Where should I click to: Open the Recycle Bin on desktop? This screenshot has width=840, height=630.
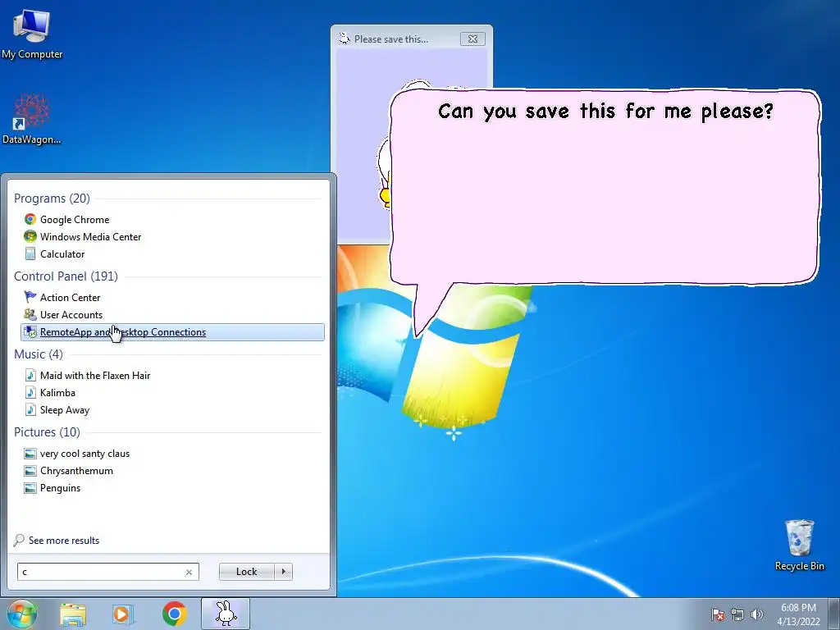tap(799, 545)
